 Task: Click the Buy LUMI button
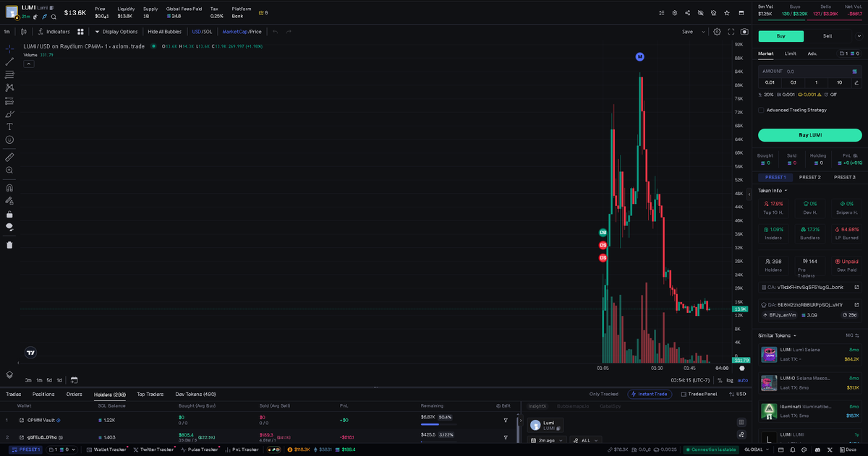coord(809,135)
